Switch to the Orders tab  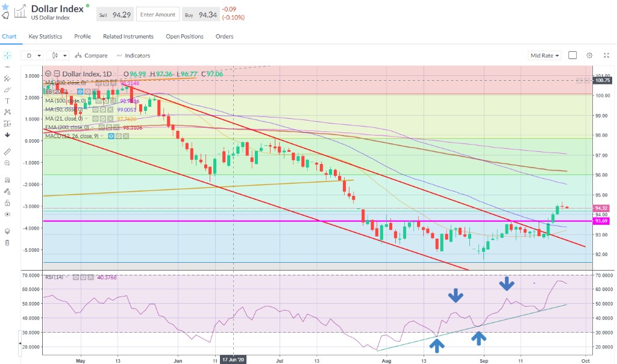pyautogui.click(x=224, y=37)
